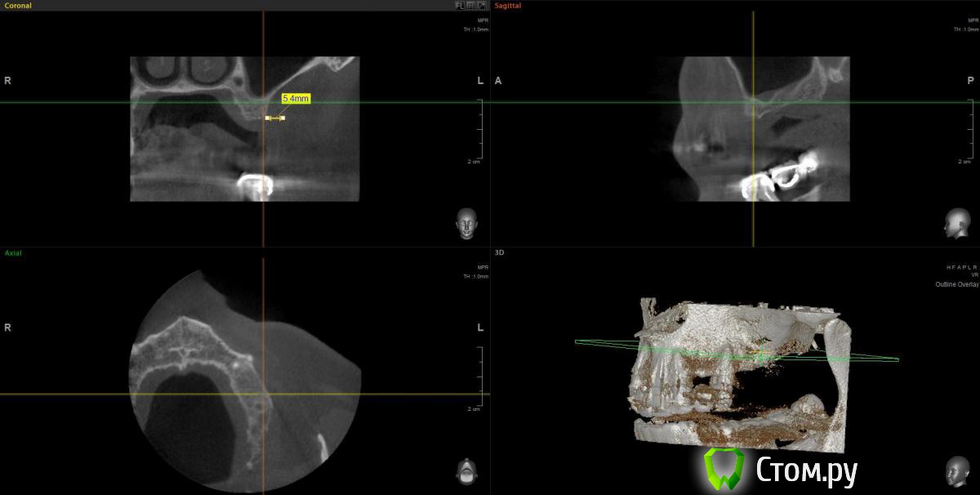Click the MPR label in Coronal view
Viewport: 980px width, 495px height.
483,20
